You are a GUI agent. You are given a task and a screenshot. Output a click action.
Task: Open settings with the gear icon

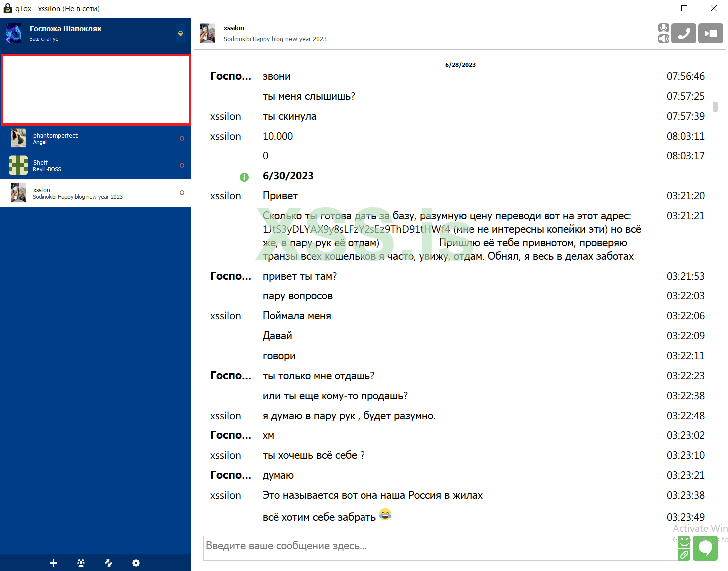click(136, 563)
